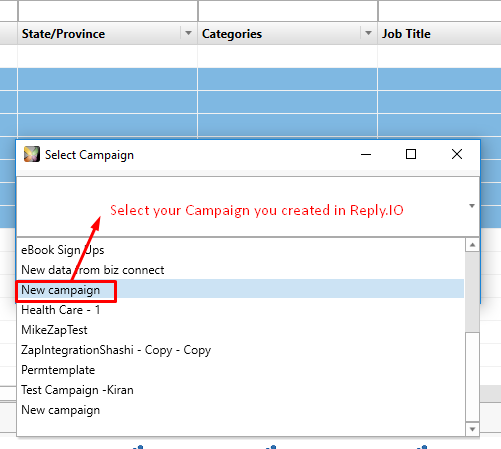This screenshot has width=501, height=449.
Task: Pick Test Campaign -Kiran from the list
Action: point(241,390)
